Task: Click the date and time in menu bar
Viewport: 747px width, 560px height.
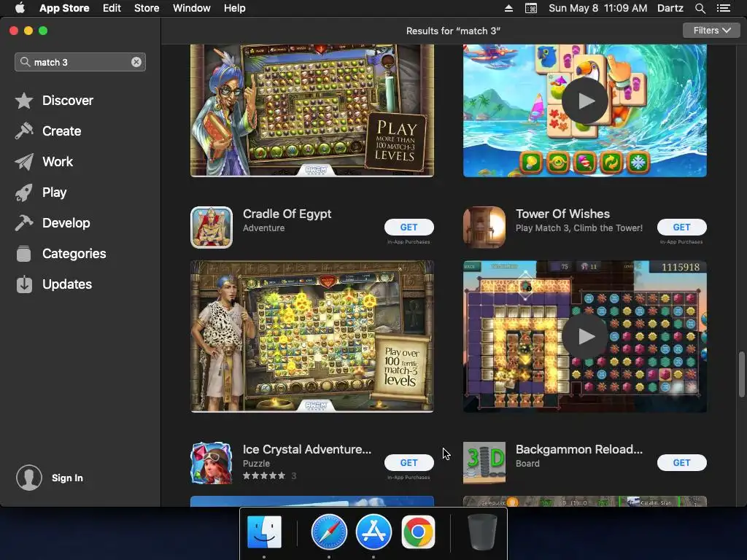Action: [598, 8]
